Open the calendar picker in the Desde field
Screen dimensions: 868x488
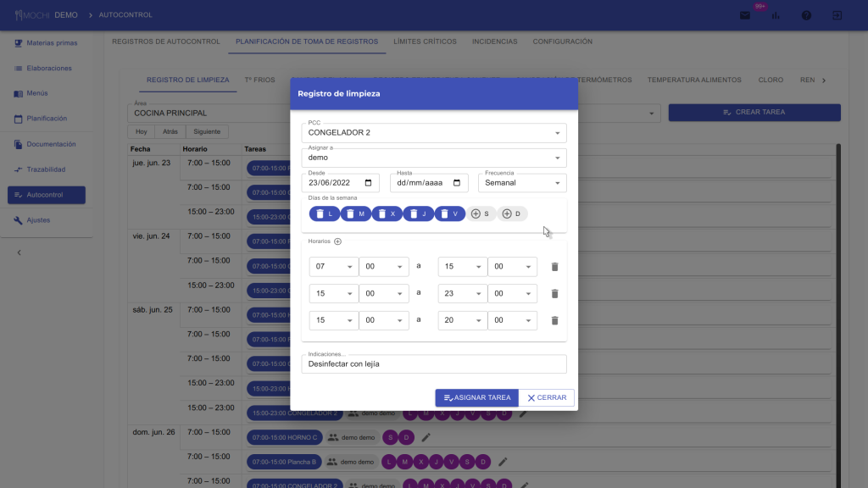click(x=368, y=183)
